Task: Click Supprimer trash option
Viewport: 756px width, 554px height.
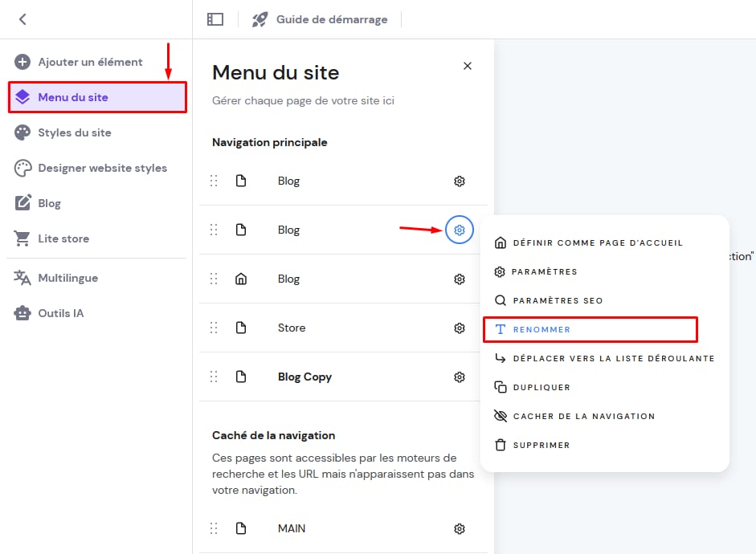Action: coord(541,445)
